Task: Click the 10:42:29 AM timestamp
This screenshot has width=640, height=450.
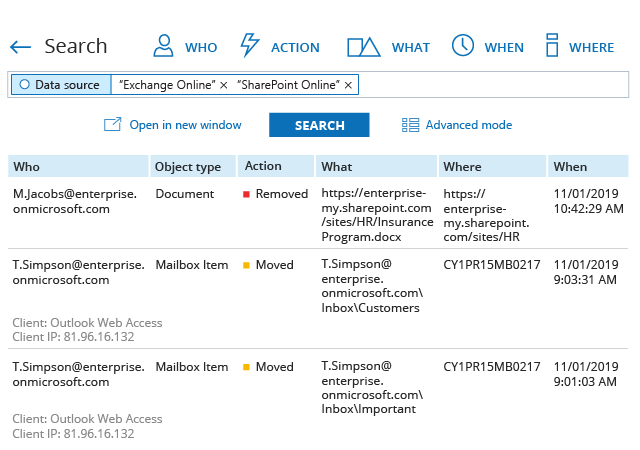Action: 589,209
